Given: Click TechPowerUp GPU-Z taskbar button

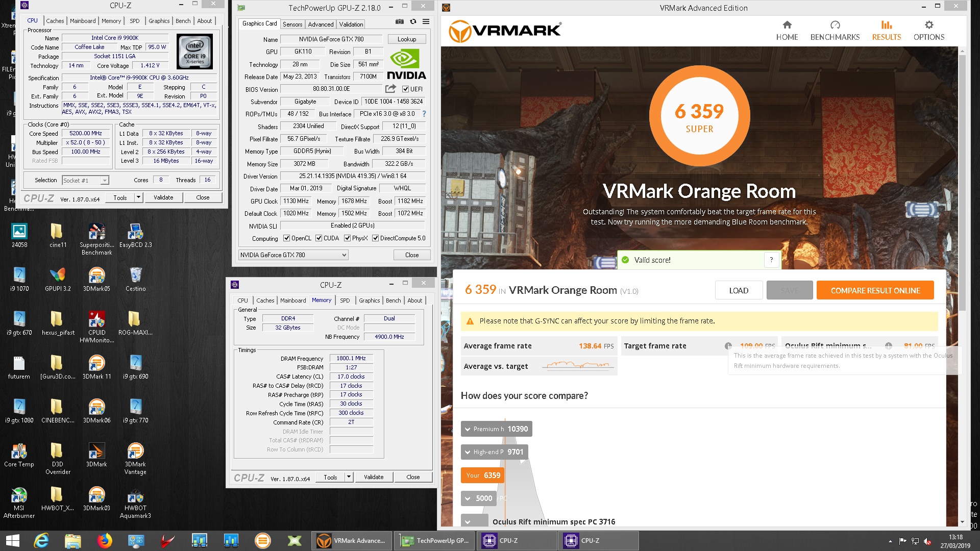Looking at the screenshot, I should (x=435, y=540).
